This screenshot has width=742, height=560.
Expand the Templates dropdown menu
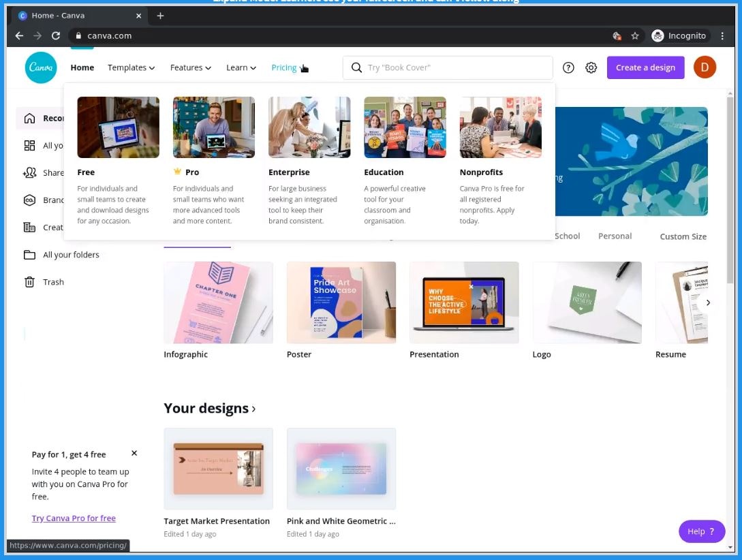[131, 67]
